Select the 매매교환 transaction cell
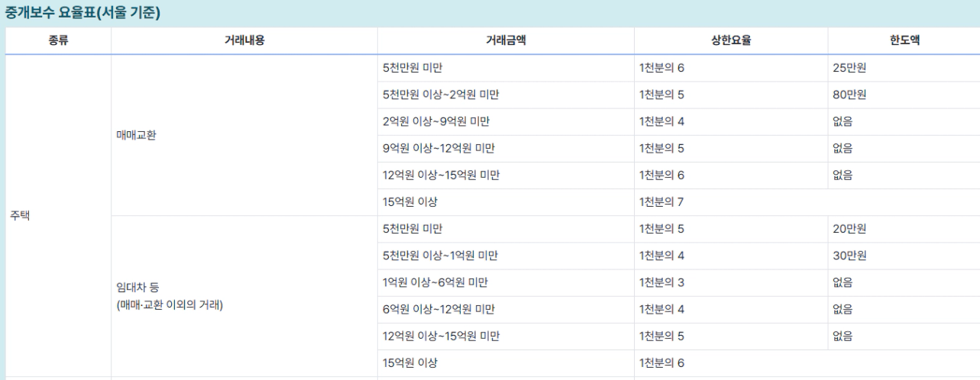 244,135
